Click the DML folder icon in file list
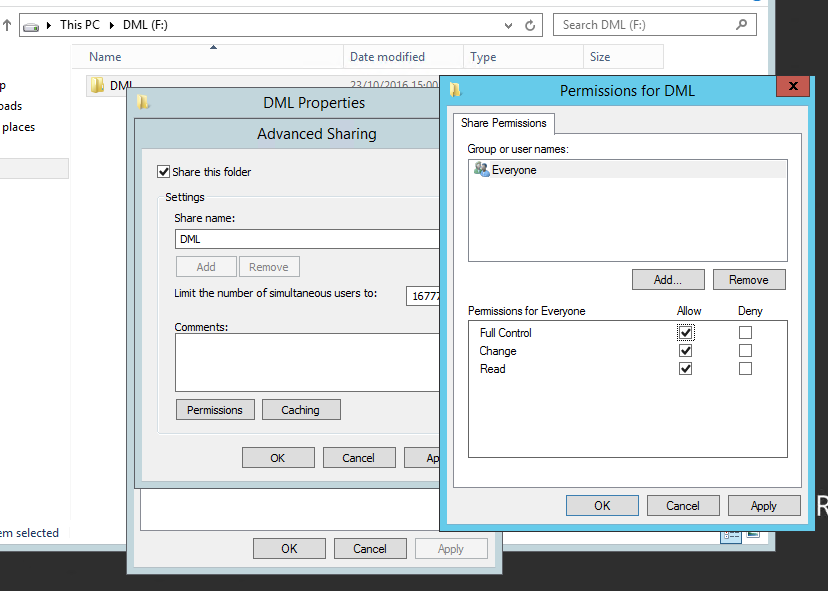 [97, 86]
